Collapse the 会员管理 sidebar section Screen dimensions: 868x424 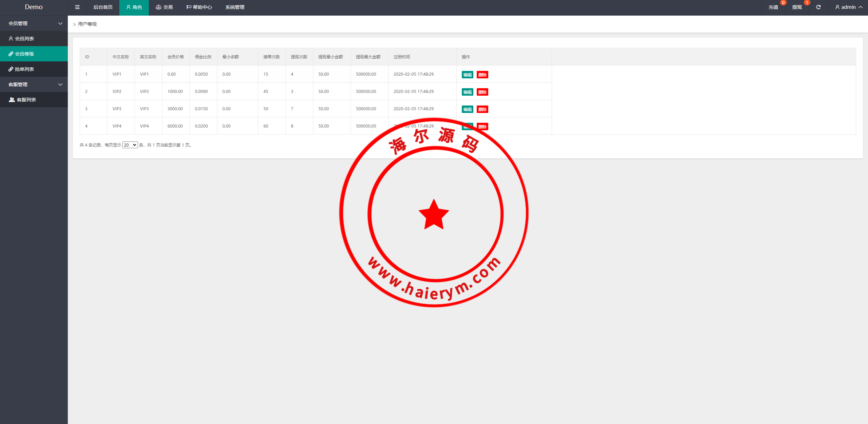point(34,23)
